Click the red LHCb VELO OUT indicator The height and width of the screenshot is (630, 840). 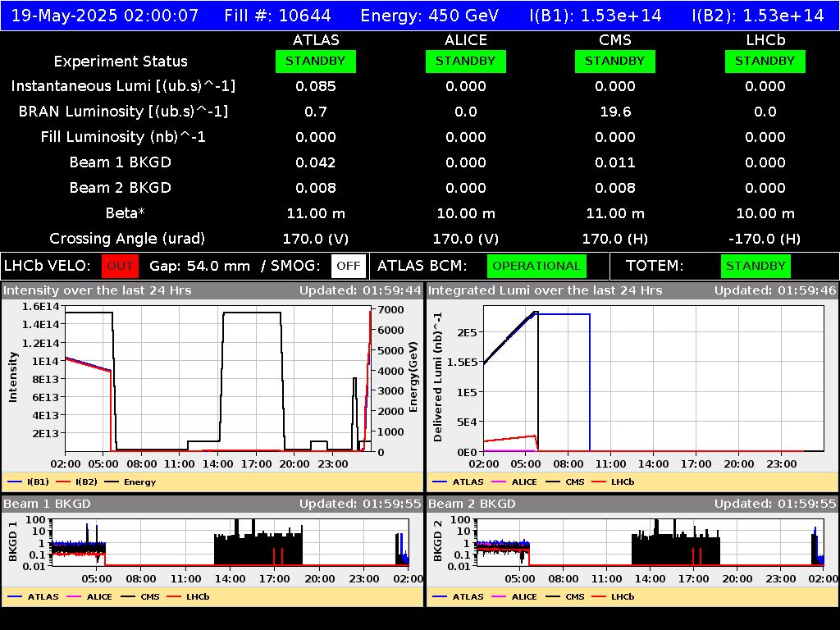[x=120, y=266]
